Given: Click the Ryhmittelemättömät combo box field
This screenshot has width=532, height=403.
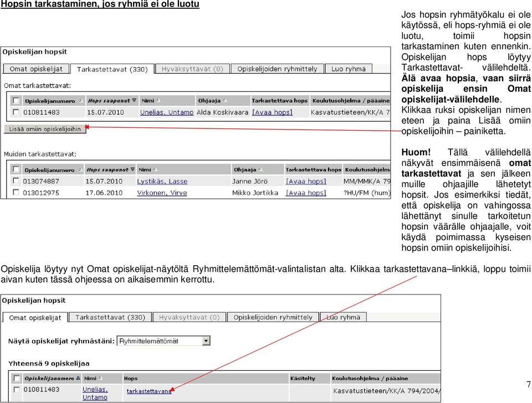Looking at the screenshot, I should [163, 341].
